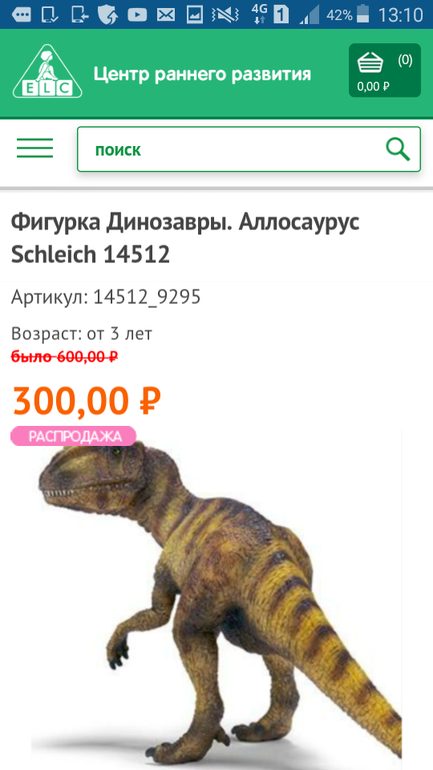Open the shopping basket
The height and width of the screenshot is (770, 433).
pos(384,70)
